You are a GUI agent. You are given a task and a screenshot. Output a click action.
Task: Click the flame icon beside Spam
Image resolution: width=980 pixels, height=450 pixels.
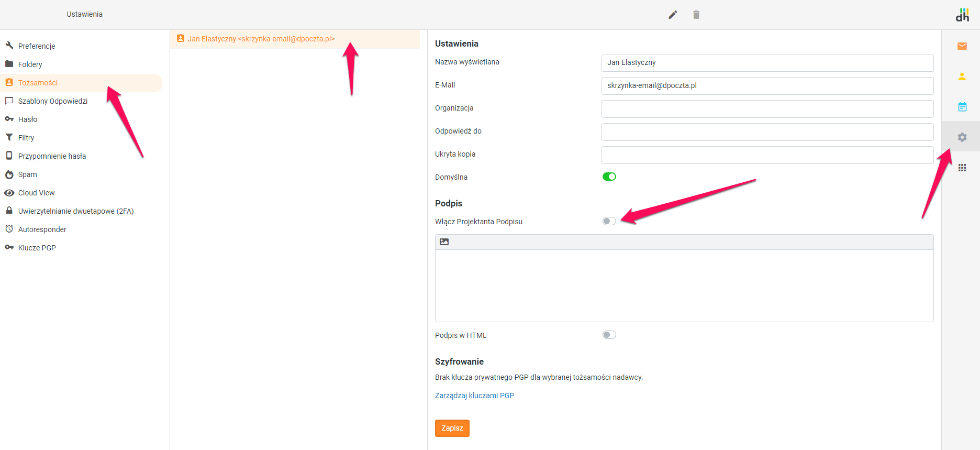pyautogui.click(x=9, y=174)
